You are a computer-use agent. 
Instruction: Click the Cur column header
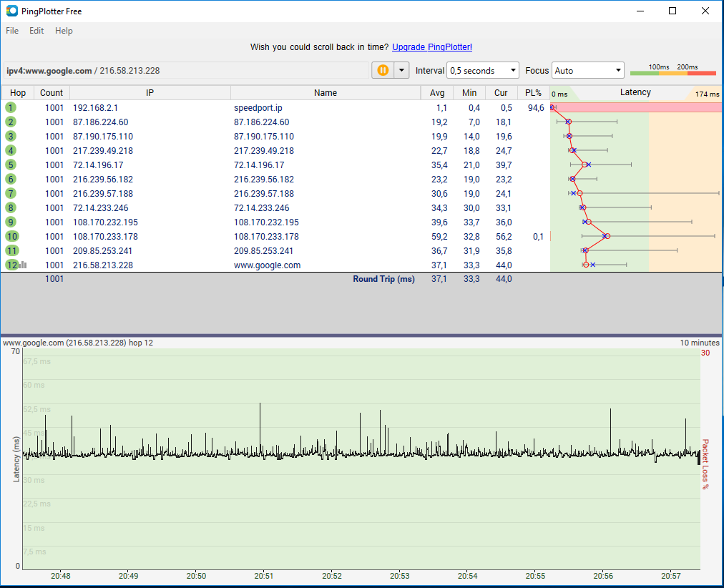(501, 93)
